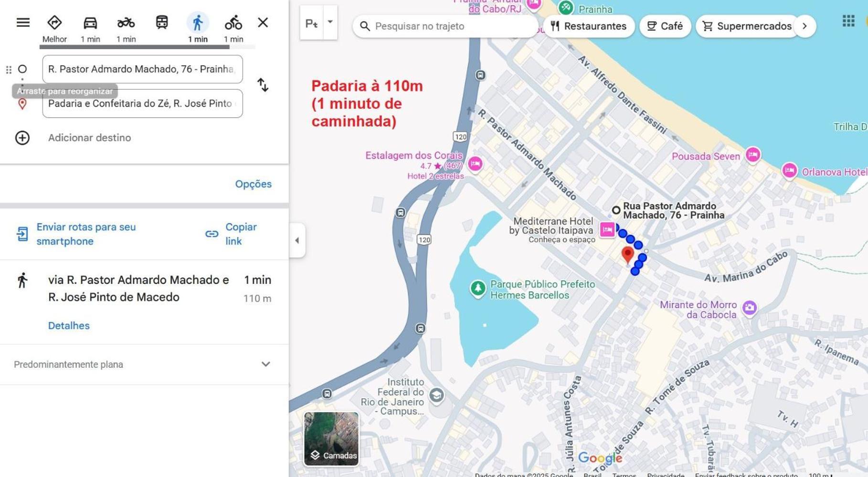Click the smartphone send icon
The height and width of the screenshot is (477, 868).
tap(22, 234)
